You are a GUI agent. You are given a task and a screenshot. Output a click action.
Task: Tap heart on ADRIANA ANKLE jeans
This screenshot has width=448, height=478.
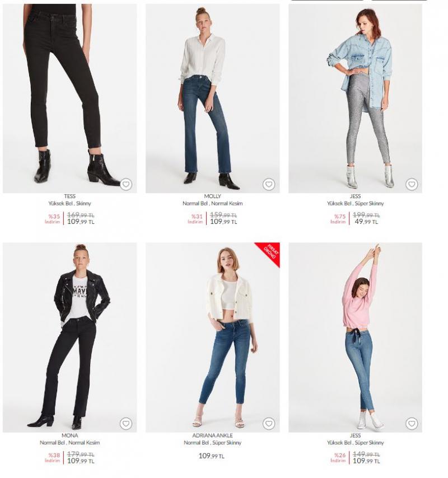click(x=269, y=424)
